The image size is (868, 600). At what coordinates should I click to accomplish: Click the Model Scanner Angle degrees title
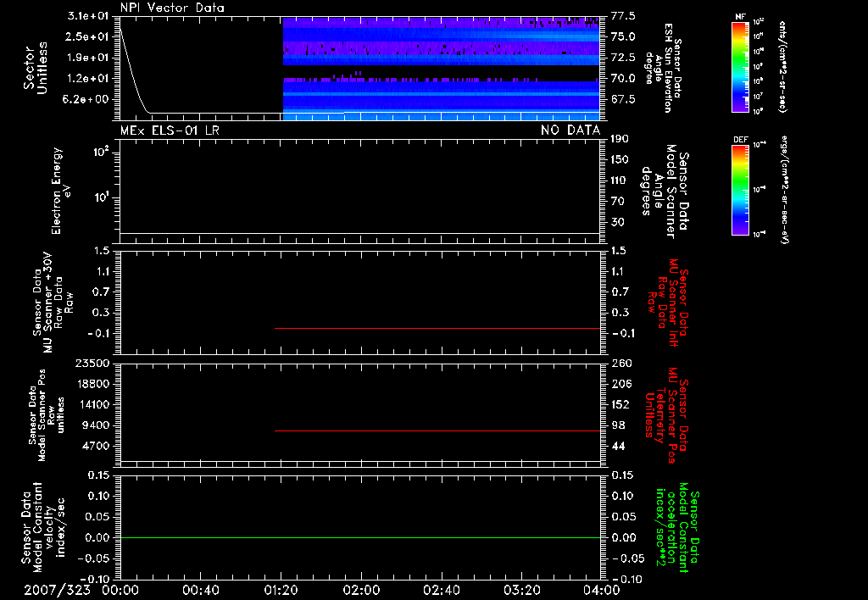pos(665,192)
